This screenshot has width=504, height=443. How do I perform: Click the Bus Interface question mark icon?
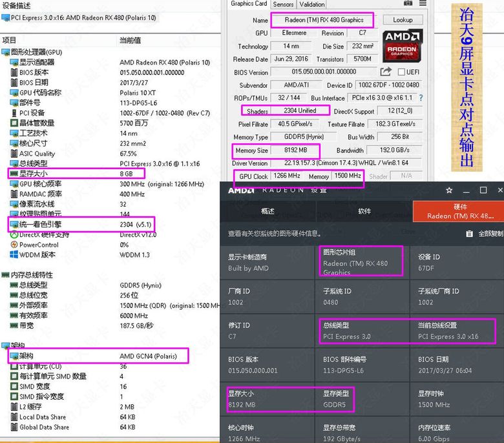(x=421, y=98)
